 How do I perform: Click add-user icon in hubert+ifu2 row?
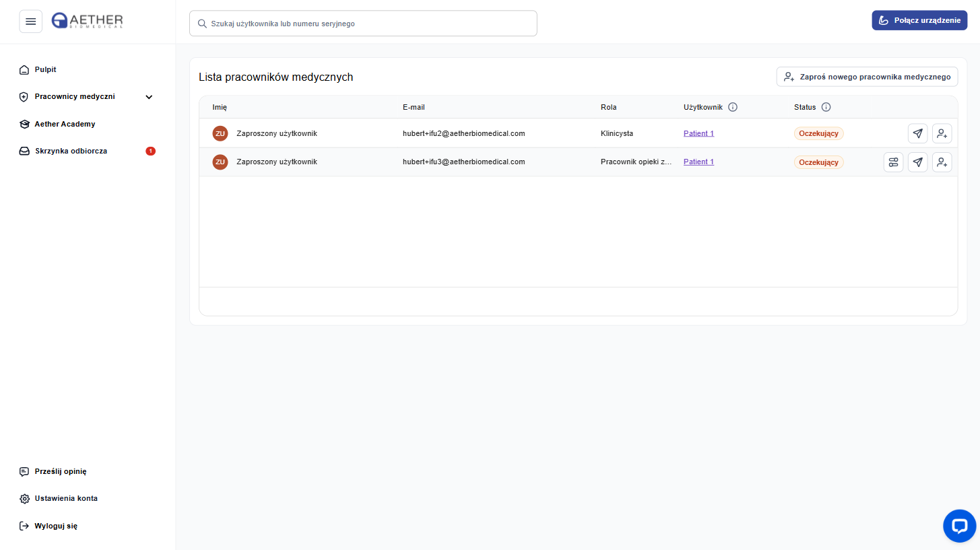(x=942, y=133)
